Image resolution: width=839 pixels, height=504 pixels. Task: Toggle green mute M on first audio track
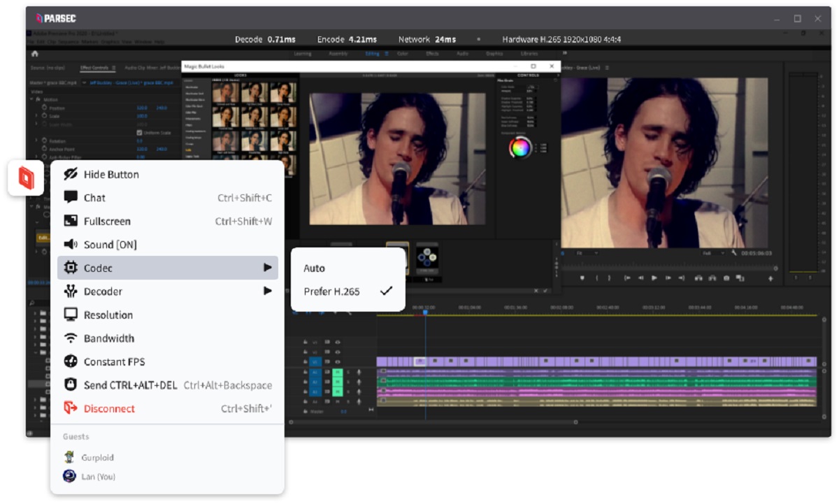pos(338,372)
